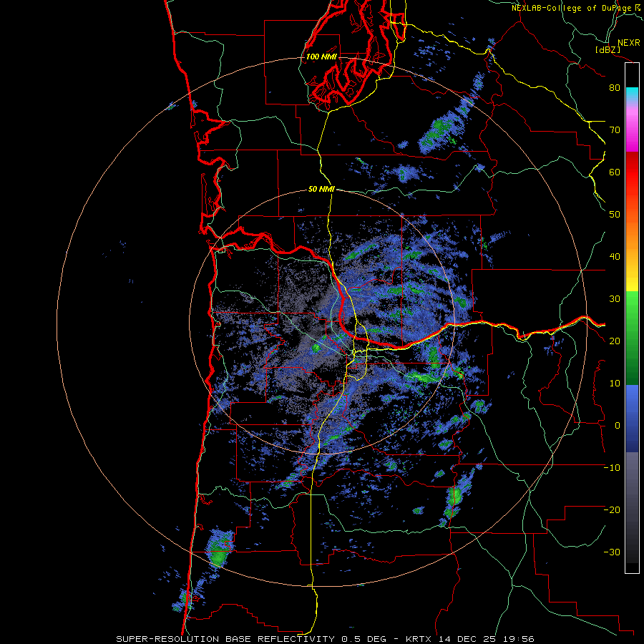Image resolution: width=644 pixels, height=644 pixels.
Task: Click the 50 value on the dBZ scale
Action: pyautogui.click(x=615, y=215)
